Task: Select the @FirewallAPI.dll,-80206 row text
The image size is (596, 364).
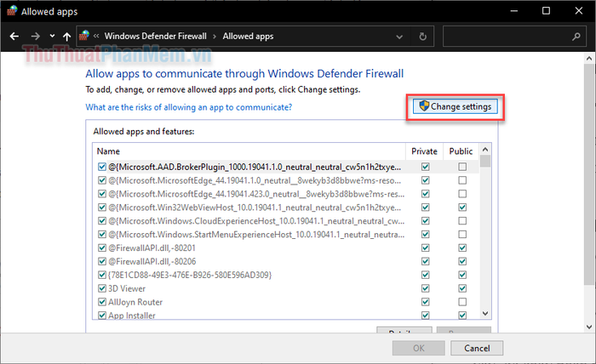Action: (152, 261)
